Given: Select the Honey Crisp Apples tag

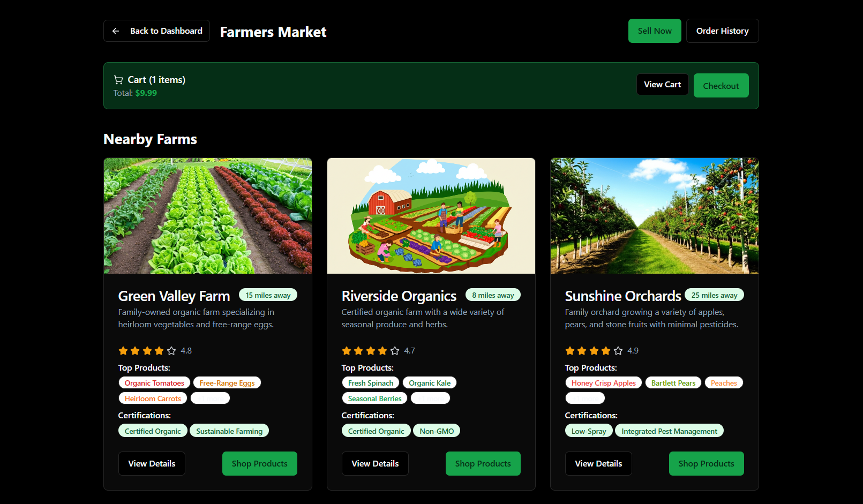Looking at the screenshot, I should (604, 383).
